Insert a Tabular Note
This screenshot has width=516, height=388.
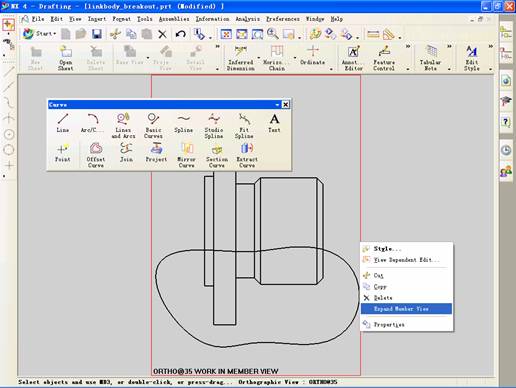click(430, 58)
